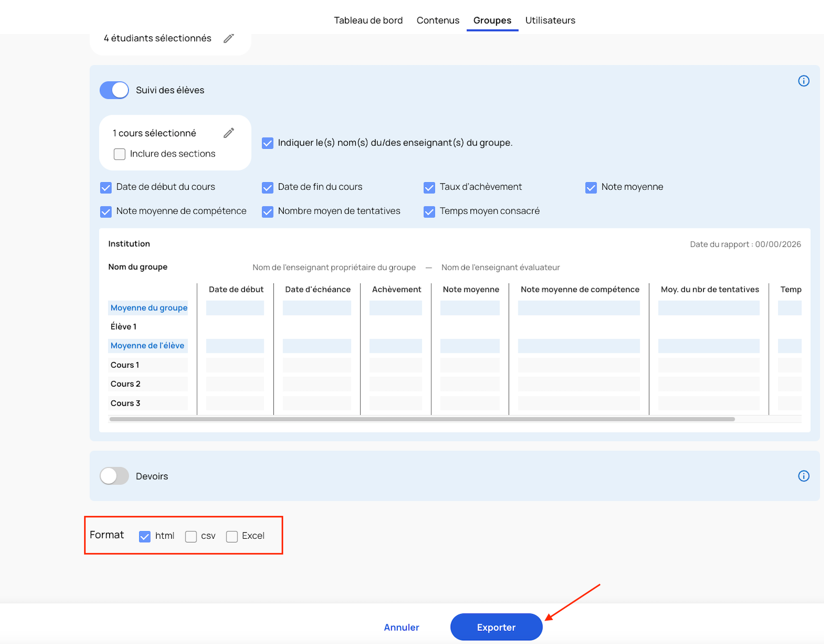824x644 pixels.
Task: Uncheck Taux d'achèvement option
Action: click(429, 188)
